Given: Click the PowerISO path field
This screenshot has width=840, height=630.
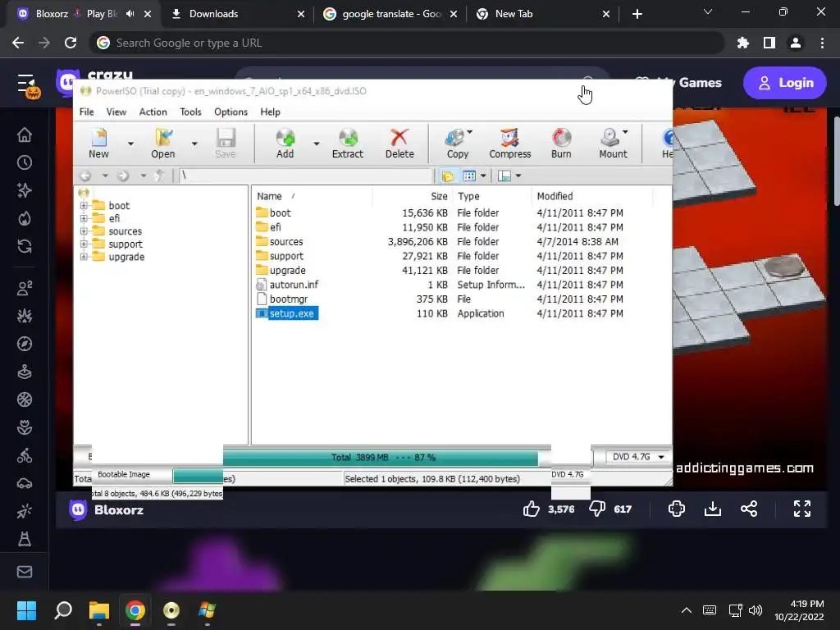Looking at the screenshot, I should click(x=305, y=176).
